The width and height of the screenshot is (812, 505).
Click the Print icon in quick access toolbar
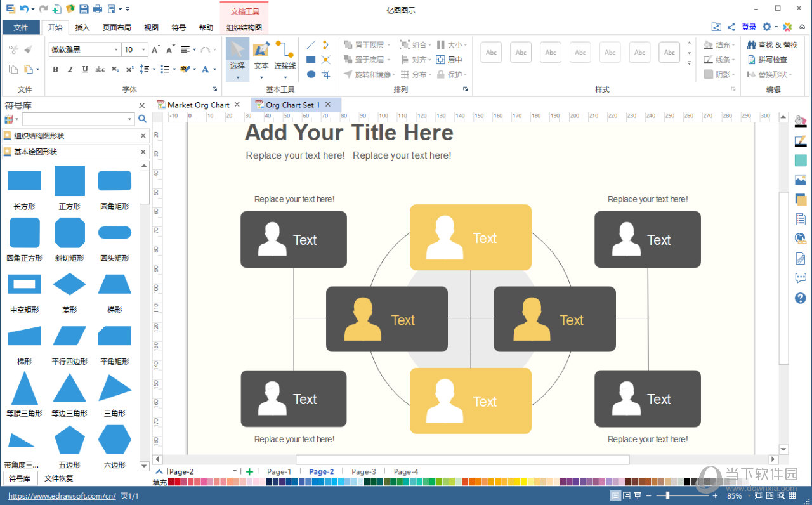[x=97, y=9]
